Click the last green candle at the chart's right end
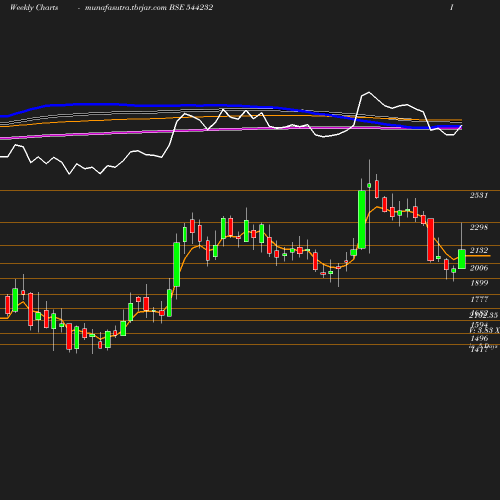500x500 pixels. click(462, 259)
